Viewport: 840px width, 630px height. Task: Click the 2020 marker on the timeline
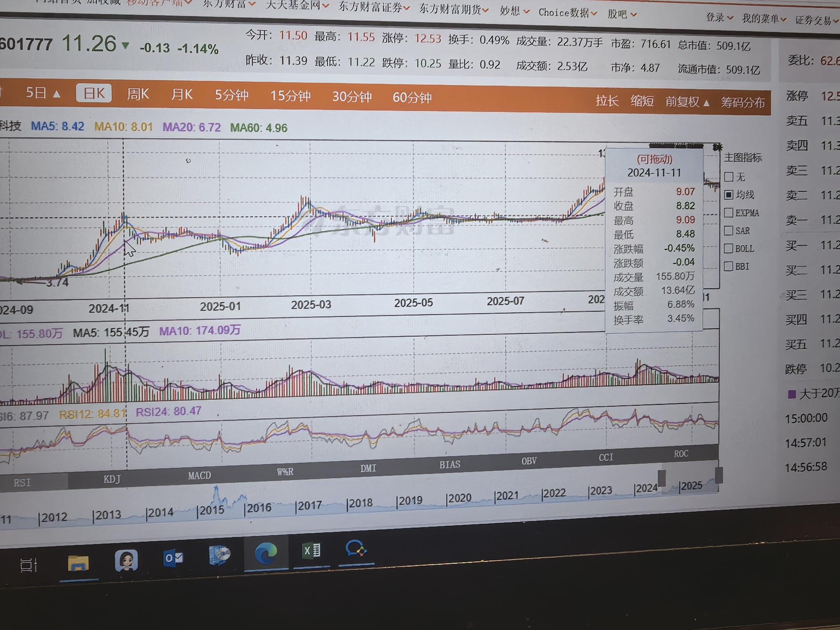[459, 498]
